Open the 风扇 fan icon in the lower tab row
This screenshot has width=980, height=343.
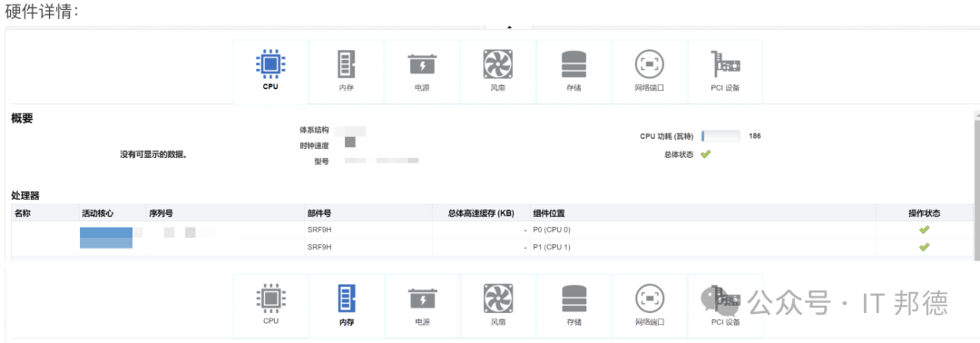[x=498, y=298]
